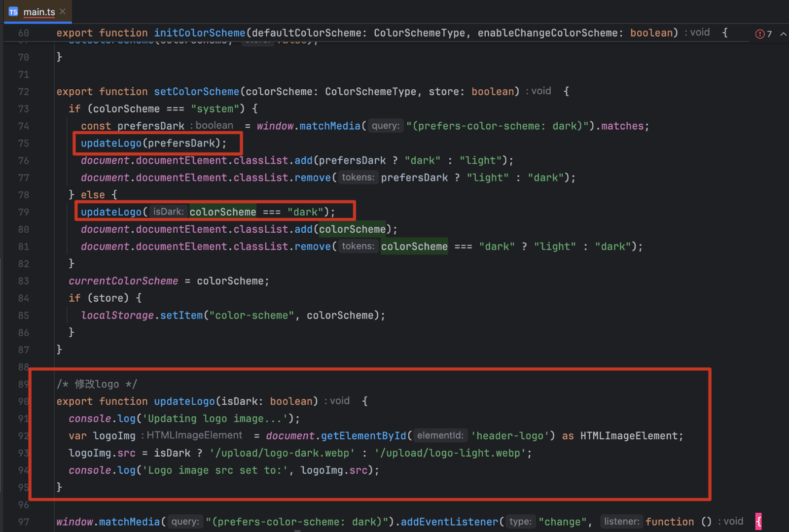Click the setColorScheme function name on line 72

point(196,92)
